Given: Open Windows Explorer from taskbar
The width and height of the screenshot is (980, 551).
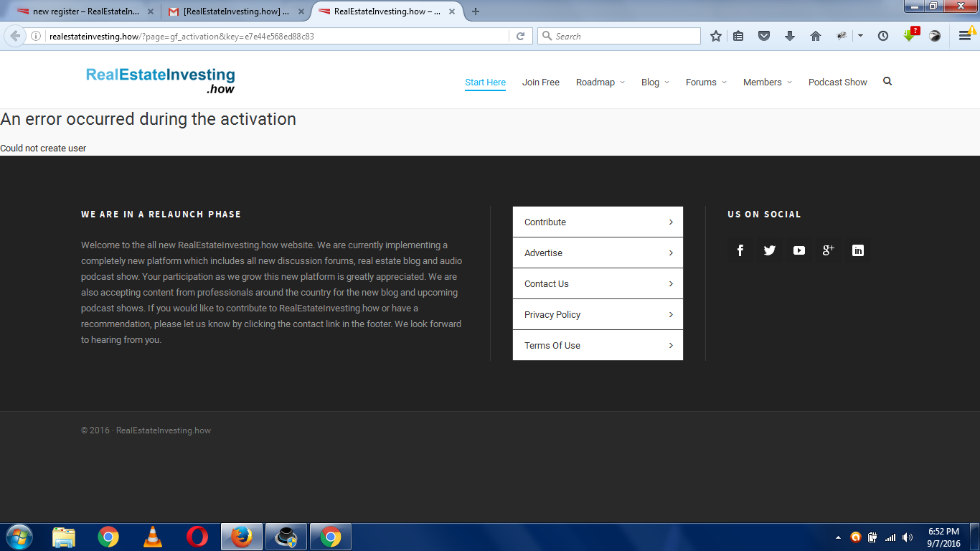Looking at the screenshot, I should 64,537.
